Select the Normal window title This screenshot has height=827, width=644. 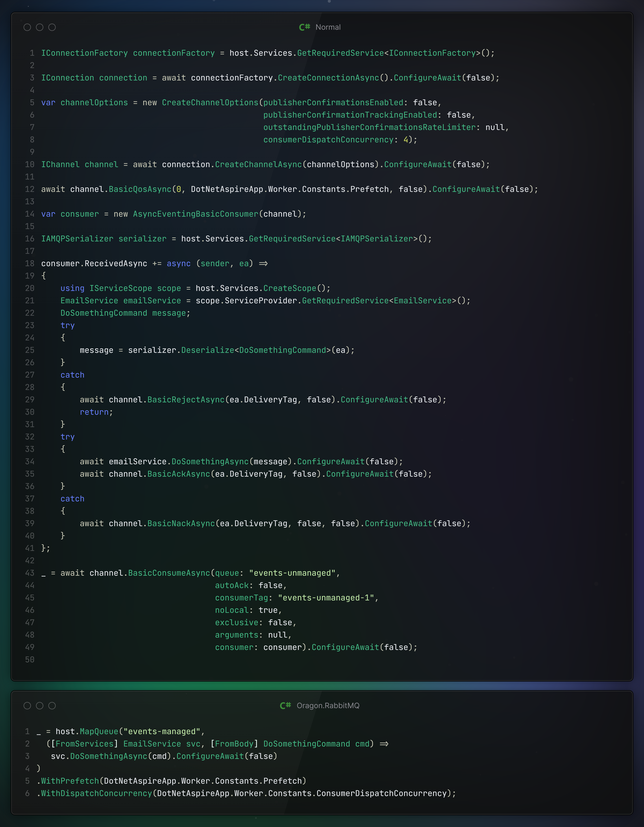point(328,27)
